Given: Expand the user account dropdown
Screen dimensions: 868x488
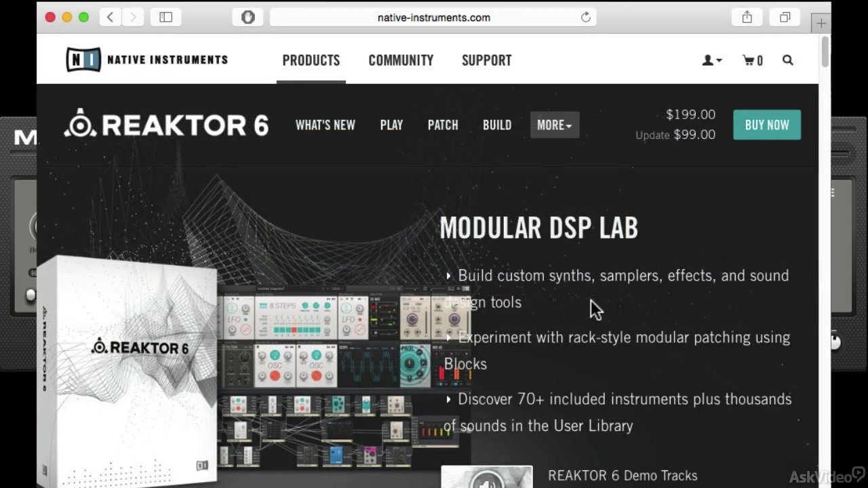Looking at the screenshot, I should 711,60.
